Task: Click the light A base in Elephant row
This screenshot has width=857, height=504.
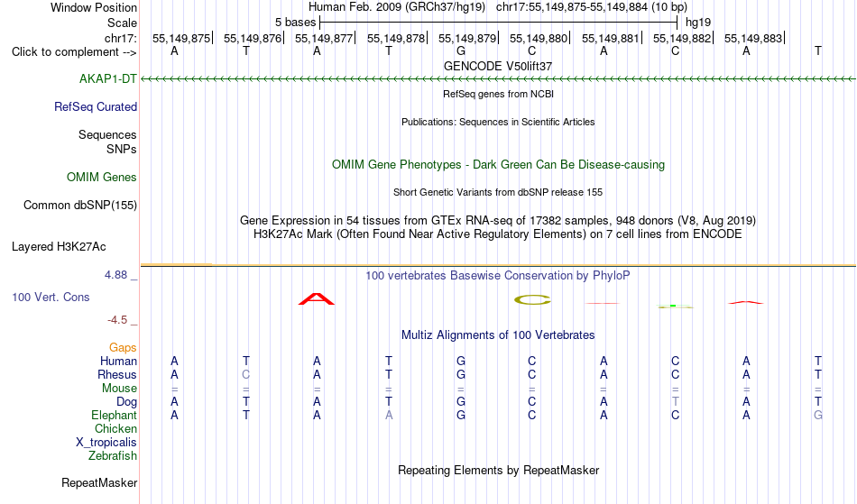Action: (x=389, y=415)
